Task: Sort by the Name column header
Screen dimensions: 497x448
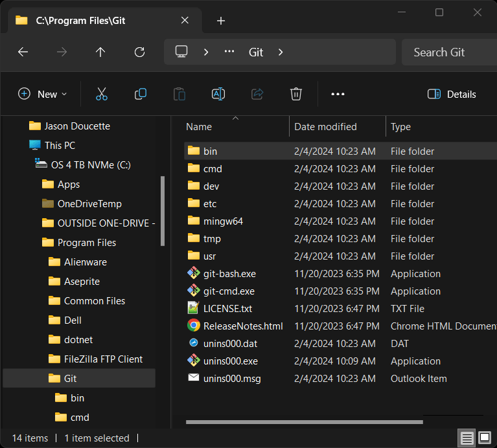Action: click(x=199, y=127)
